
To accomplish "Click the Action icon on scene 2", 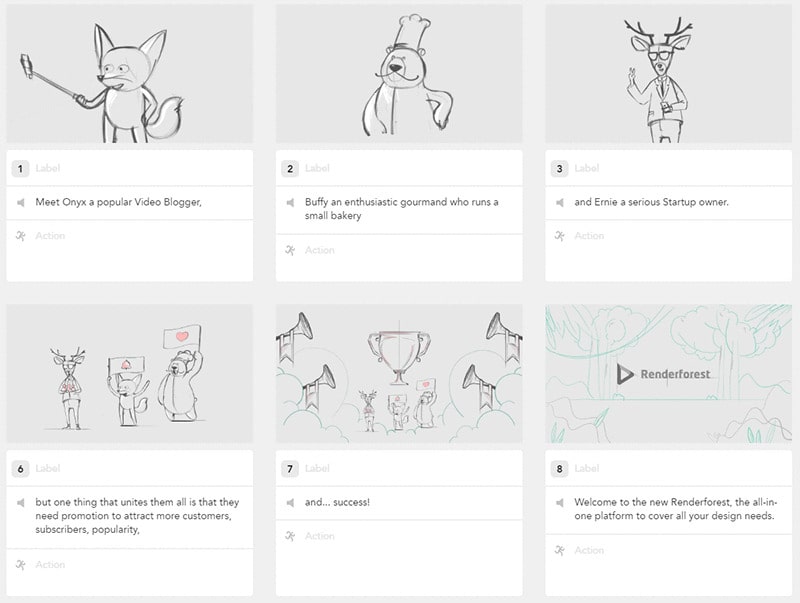I will click(288, 250).
